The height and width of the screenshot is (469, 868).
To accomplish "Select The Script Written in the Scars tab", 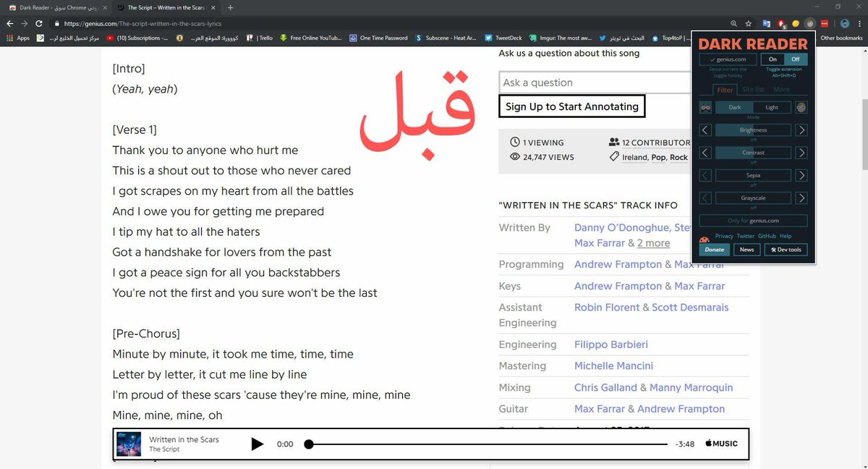I will 168,7.
